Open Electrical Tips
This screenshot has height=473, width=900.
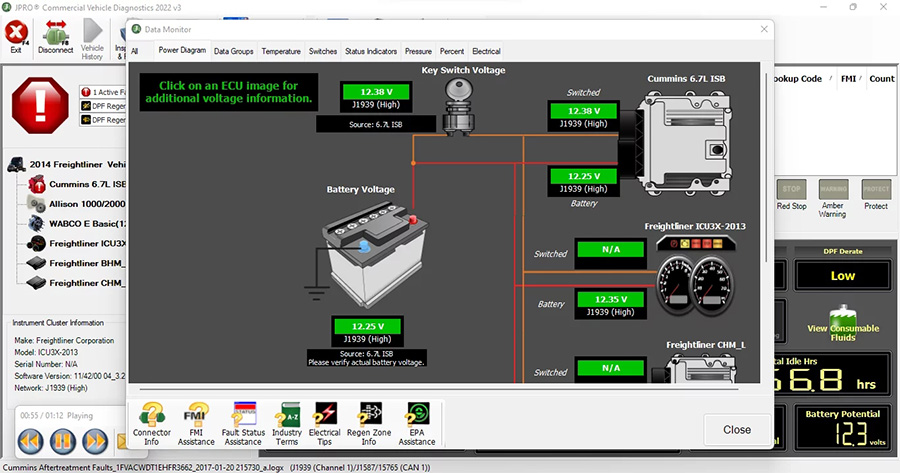[x=325, y=420]
